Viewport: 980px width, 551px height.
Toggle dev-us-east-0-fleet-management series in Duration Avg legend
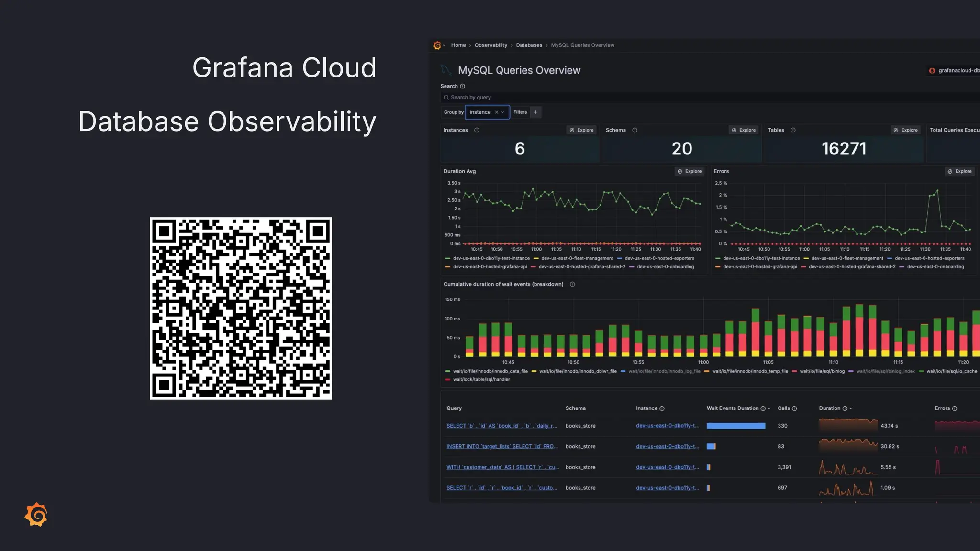(x=577, y=258)
